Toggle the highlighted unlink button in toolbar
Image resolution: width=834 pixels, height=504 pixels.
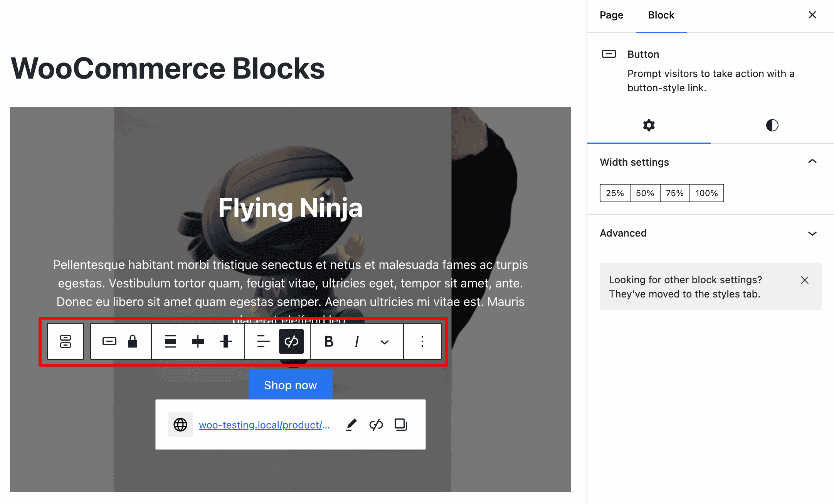pyautogui.click(x=291, y=341)
